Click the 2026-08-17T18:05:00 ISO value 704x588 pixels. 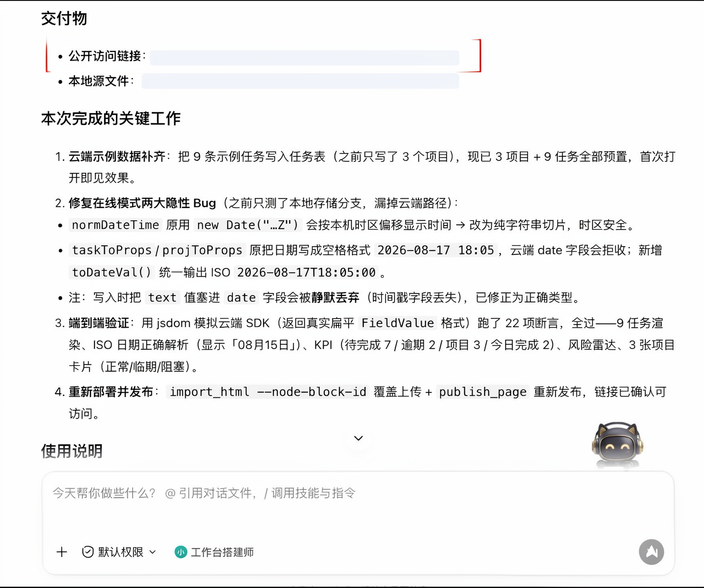tap(306, 273)
